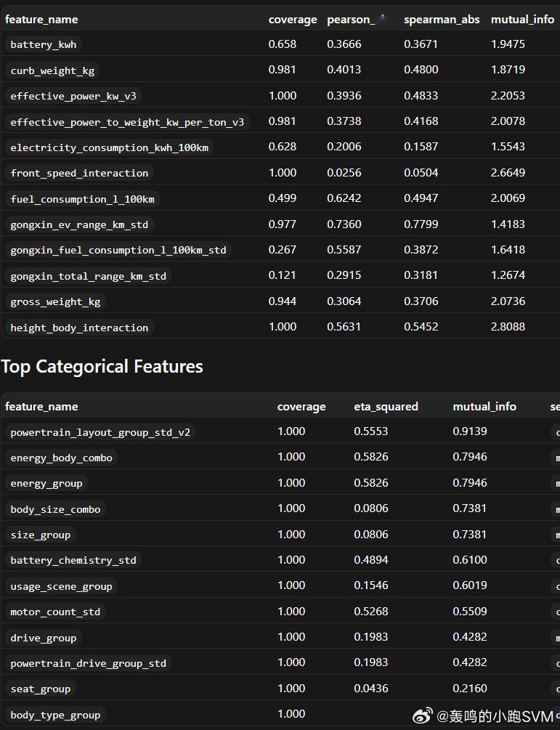Click the mutual_info value 2.0736
560x730 pixels.
point(508,301)
